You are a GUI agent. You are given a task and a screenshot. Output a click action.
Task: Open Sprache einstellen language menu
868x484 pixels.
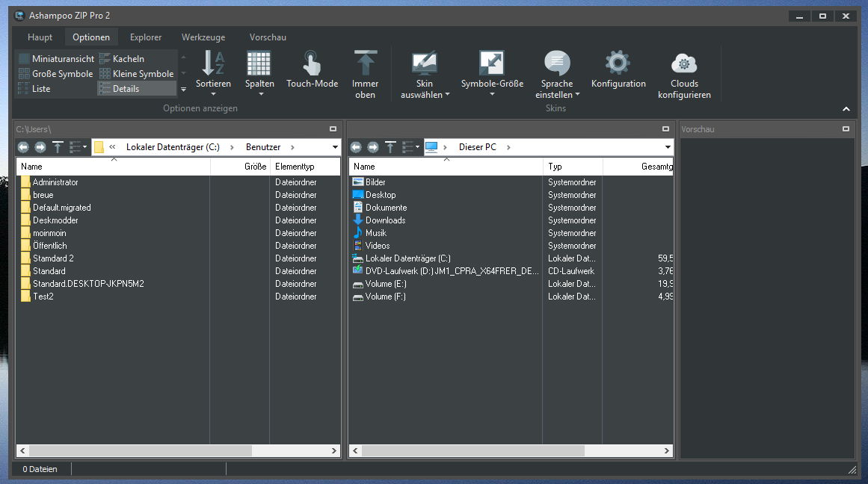(x=557, y=75)
